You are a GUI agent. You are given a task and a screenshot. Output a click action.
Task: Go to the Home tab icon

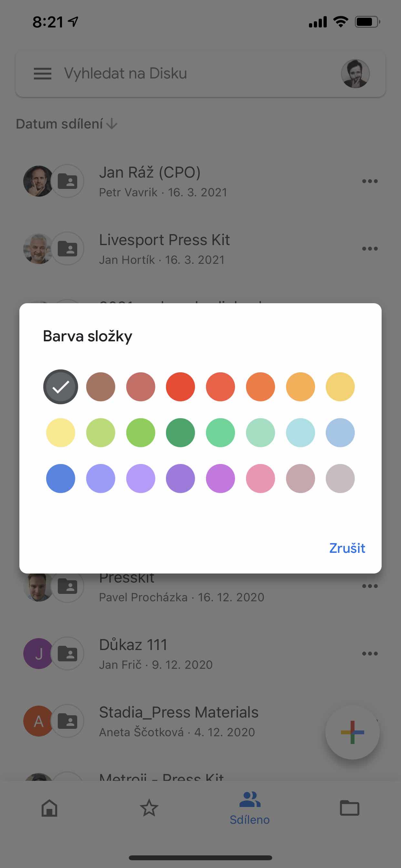pos(49,808)
